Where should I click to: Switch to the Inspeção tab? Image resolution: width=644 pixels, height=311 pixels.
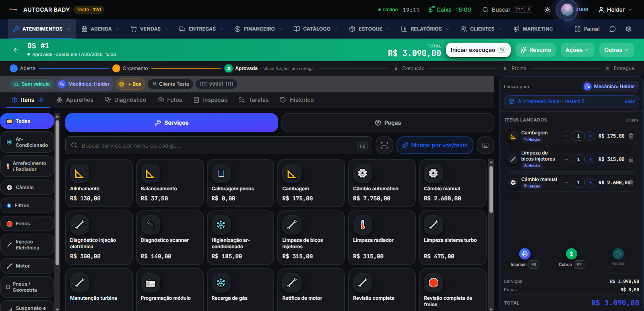coord(211,100)
